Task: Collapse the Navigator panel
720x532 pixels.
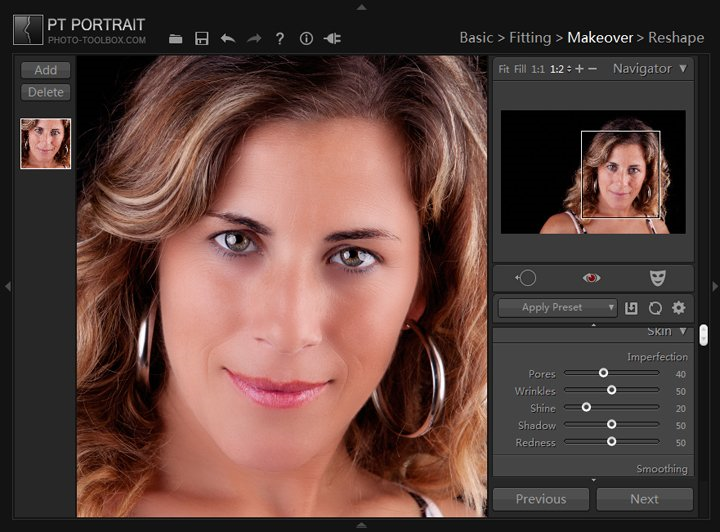Action: point(683,69)
